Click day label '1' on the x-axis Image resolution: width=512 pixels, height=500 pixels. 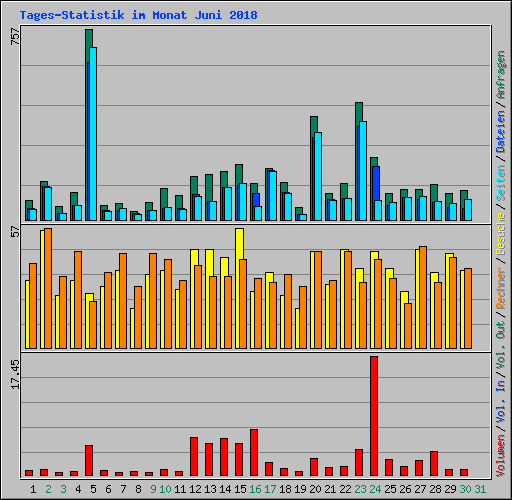(x=33, y=489)
